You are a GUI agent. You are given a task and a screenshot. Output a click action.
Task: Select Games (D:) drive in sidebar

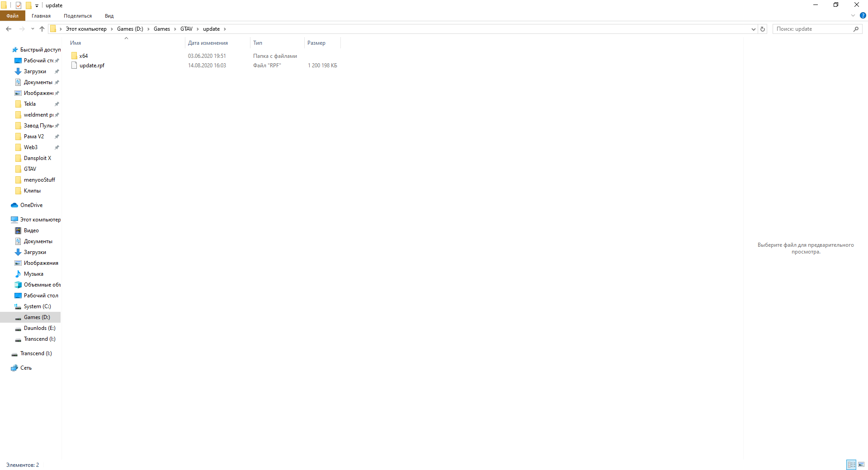pos(30,317)
